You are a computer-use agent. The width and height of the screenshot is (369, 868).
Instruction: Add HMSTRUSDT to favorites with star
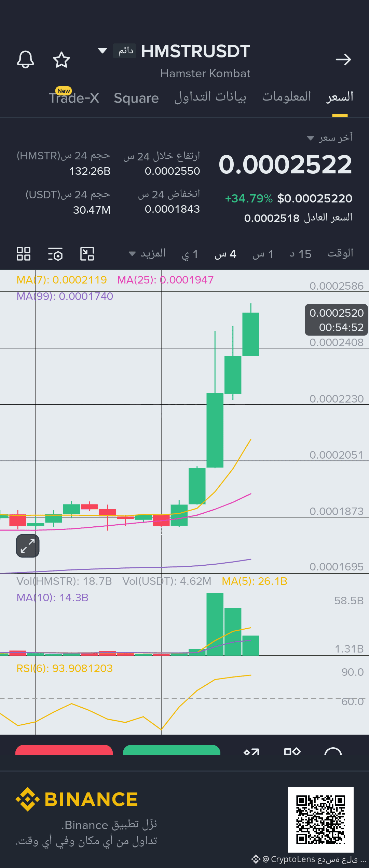coord(61,60)
